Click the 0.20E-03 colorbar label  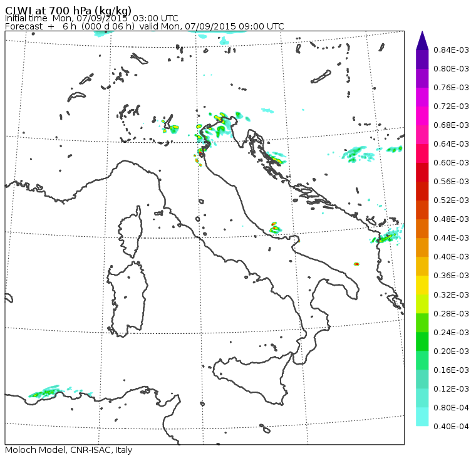[x=451, y=351]
